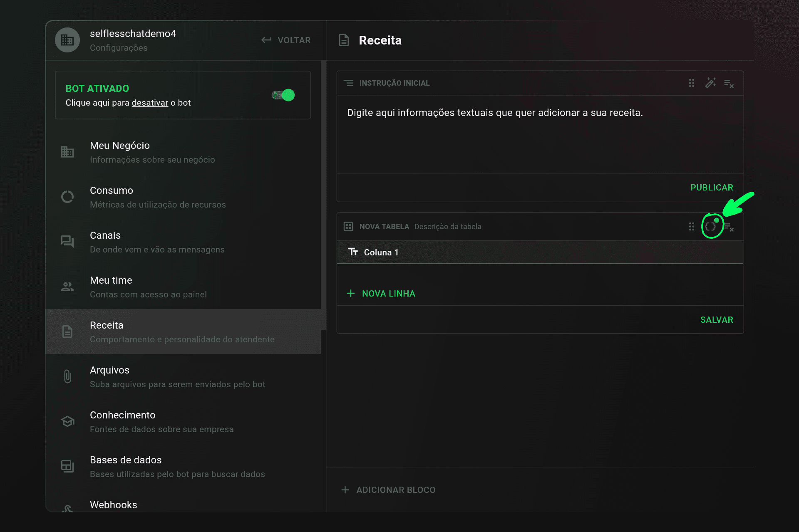Viewport: 799px width, 532px height.
Task: Open the Arquivos section
Action: 183,377
